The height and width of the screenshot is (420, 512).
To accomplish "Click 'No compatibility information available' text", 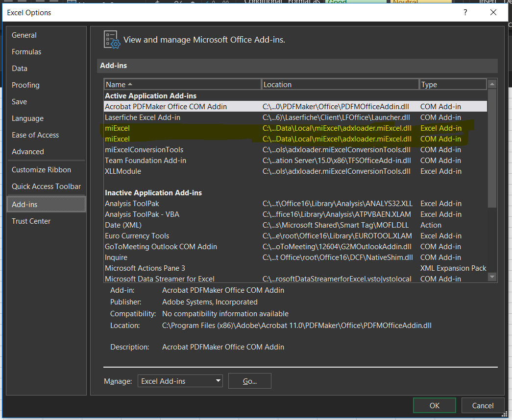I will (225, 314).
